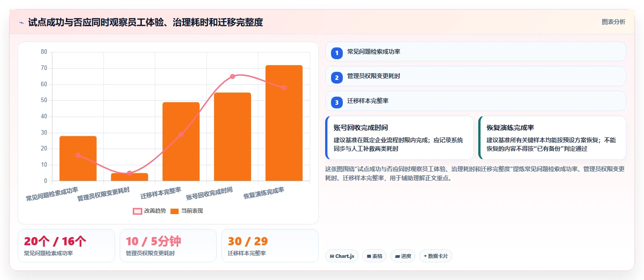Viewport: 644px width, 280px height.
Task: Select number badge 2 for 管理员权限变更耗时
Action: pos(337,78)
